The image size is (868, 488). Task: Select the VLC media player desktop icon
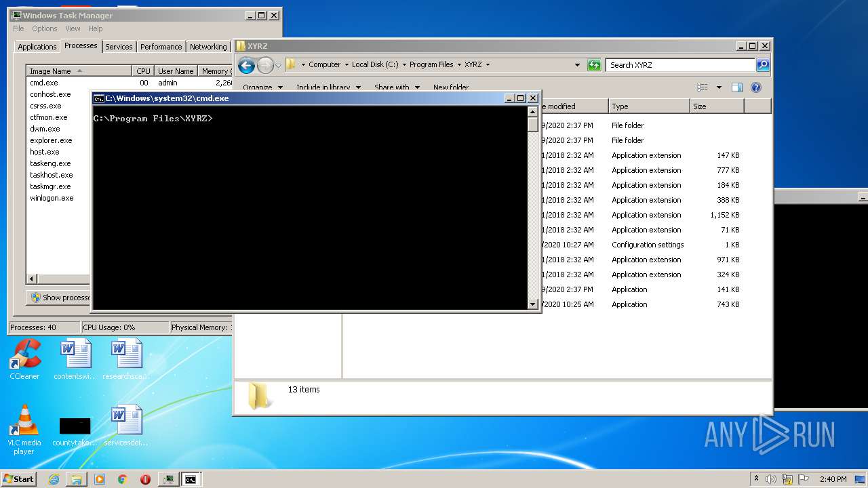coord(24,430)
